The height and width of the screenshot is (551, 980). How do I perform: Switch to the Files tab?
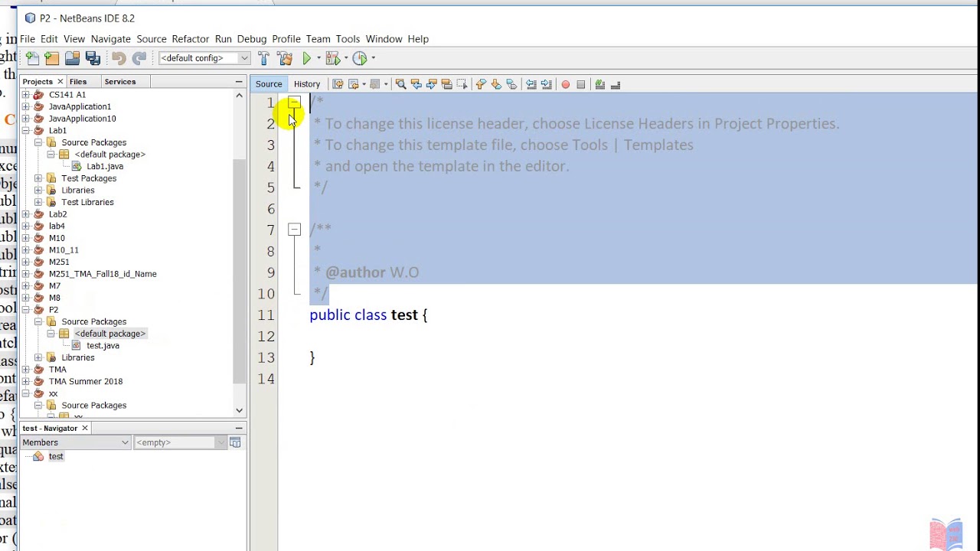(78, 82)
